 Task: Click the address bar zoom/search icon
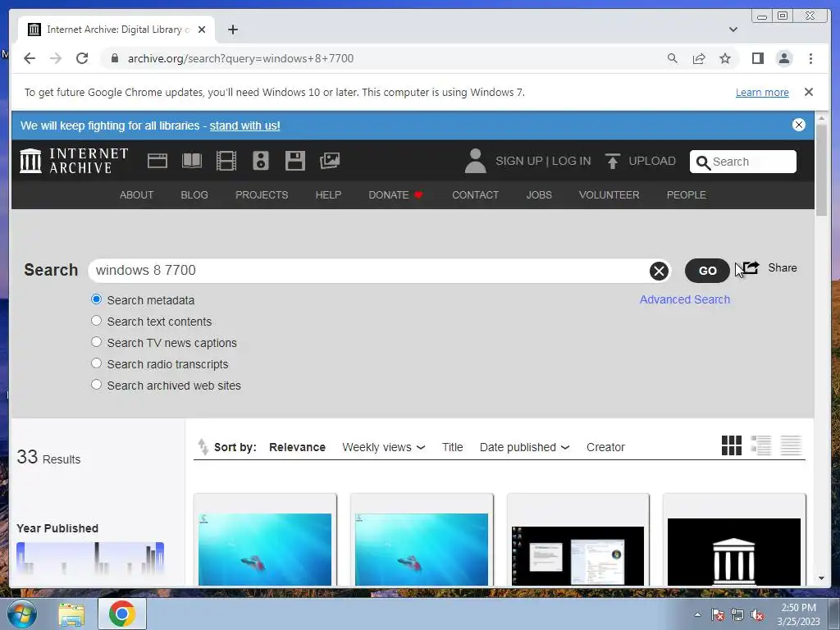(x=673, y=58)
